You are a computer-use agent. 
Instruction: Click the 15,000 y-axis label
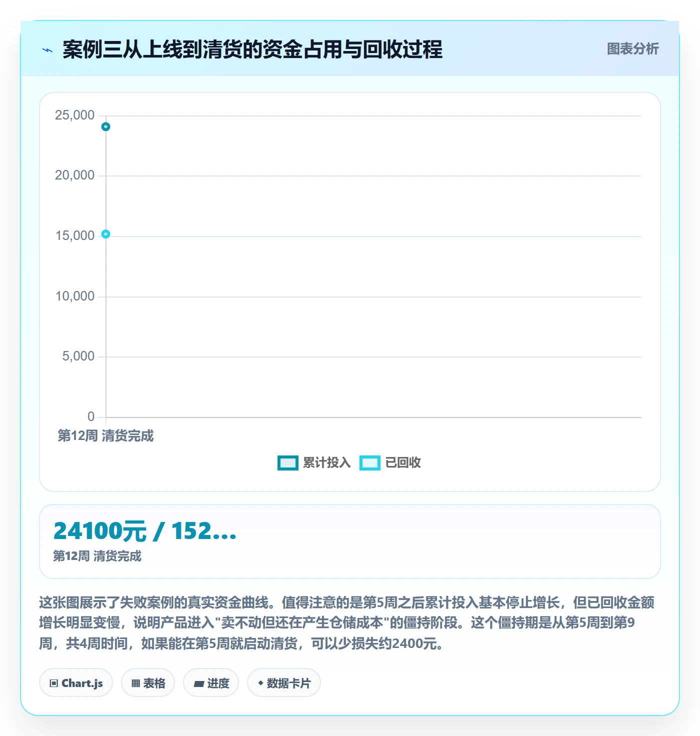tap(74, 236)
